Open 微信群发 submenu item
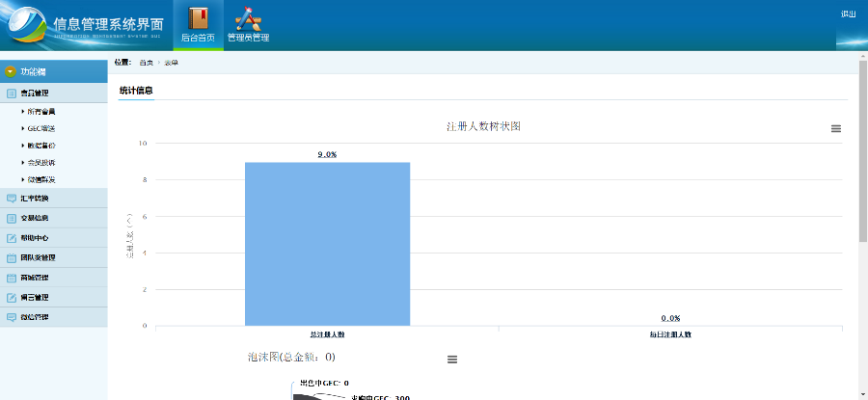The height and width of the screenshot is (400, 868). (x=41, y=180)
